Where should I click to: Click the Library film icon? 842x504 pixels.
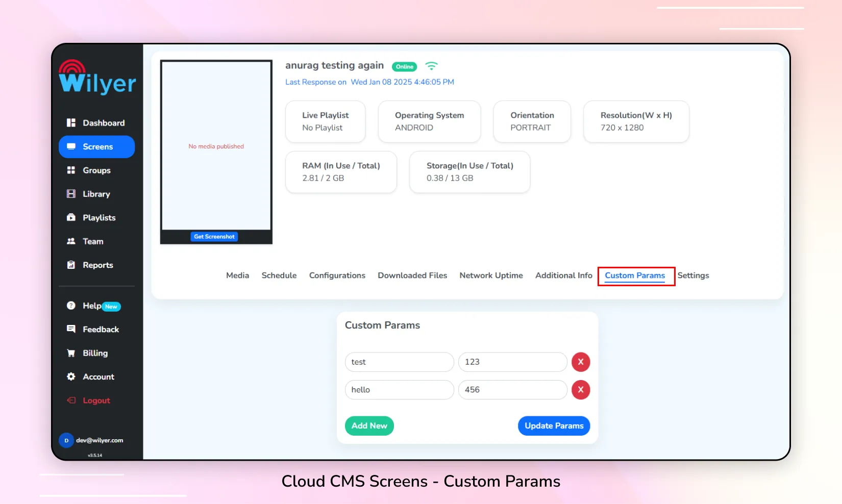[x=71, y=194]
